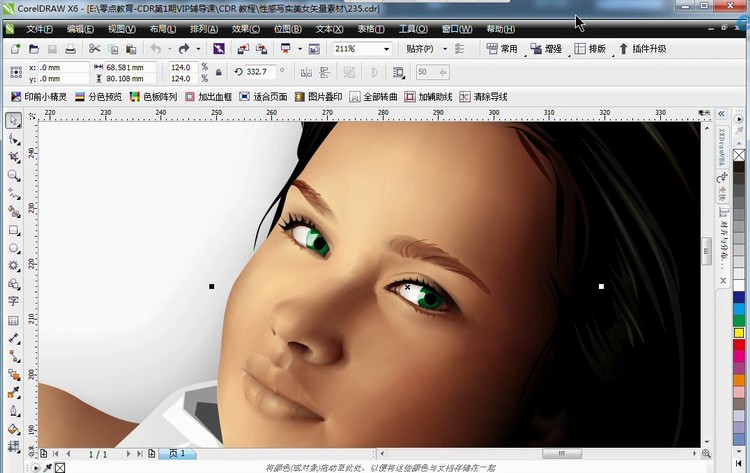Select the Shape edit tool
This screenshot has height=473, width=750.
pos(13,139)
